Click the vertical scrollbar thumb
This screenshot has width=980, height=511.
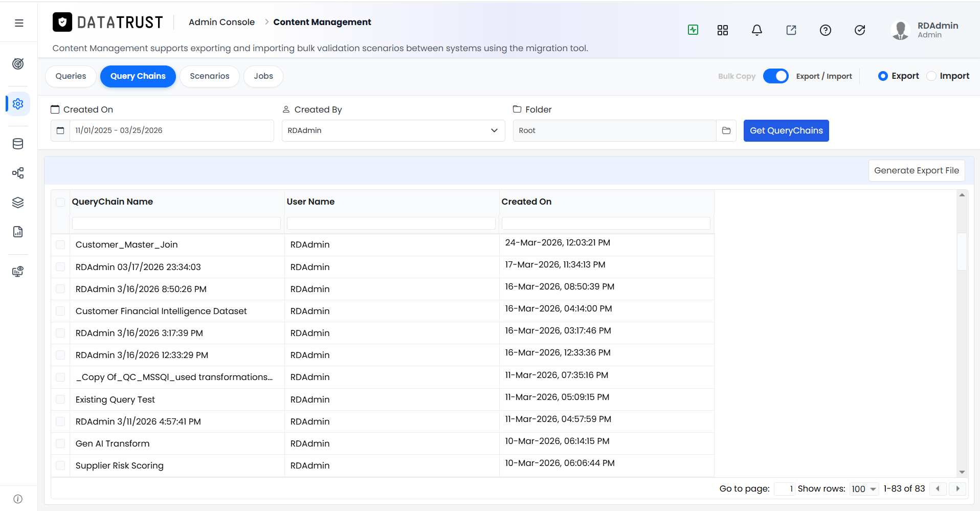pos(962,252)
